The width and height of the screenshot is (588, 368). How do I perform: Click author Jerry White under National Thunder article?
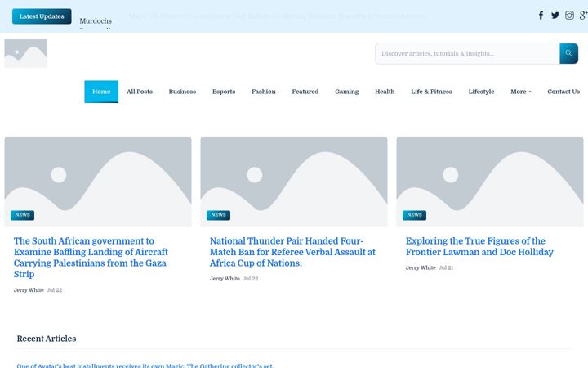pos(225,279)
